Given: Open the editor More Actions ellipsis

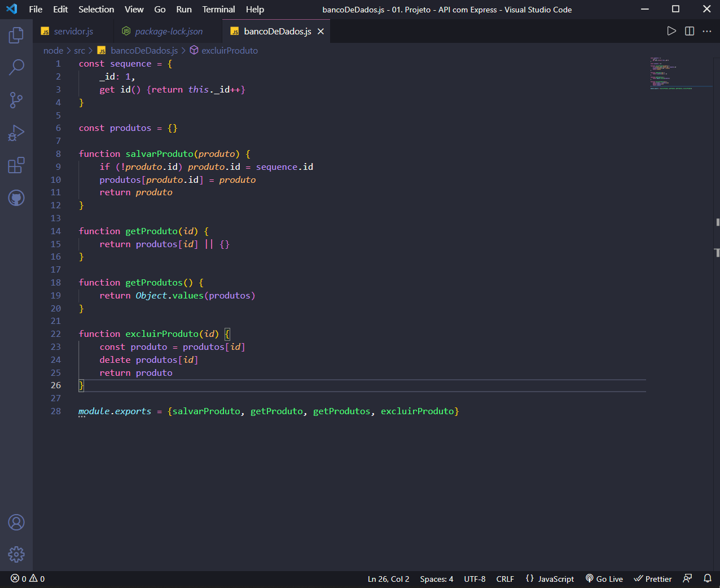Looking at the screenshot, I should [706, 32].
